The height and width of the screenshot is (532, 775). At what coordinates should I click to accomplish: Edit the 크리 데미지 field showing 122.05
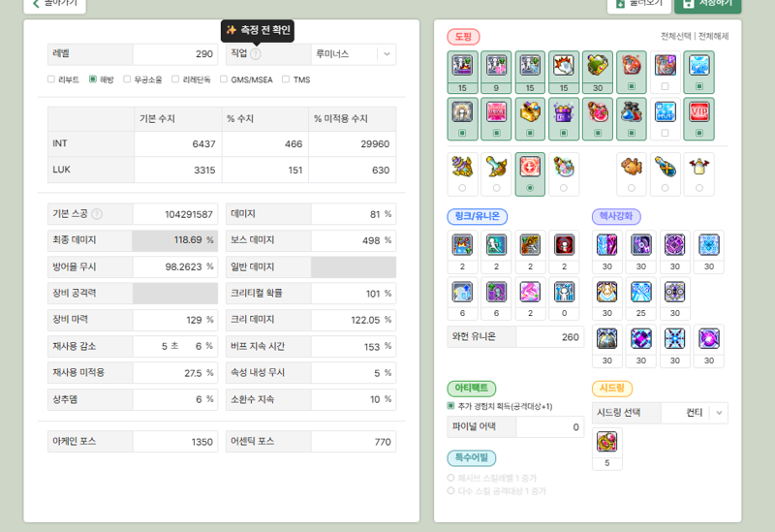tap(353, 320)
